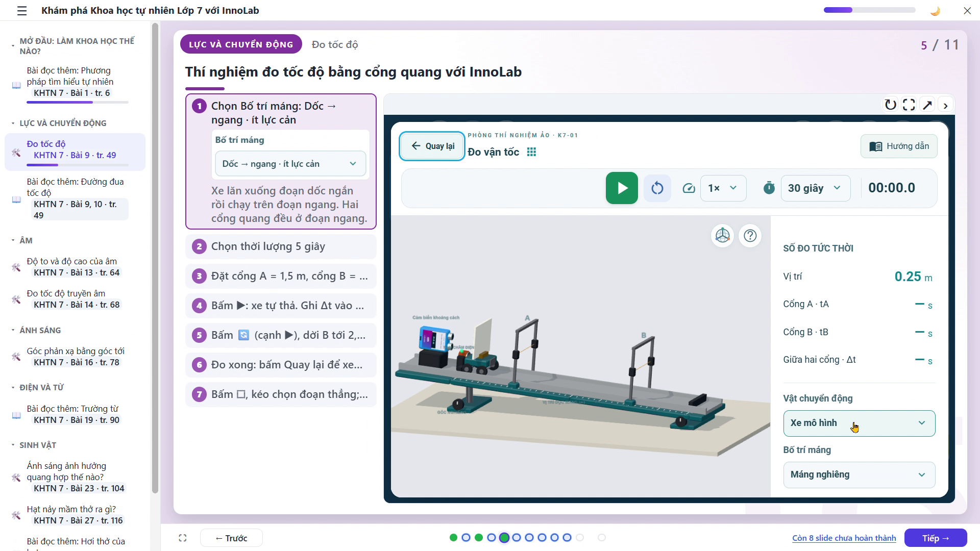The image size is (980, 551).
Task: Open the Xe mô hình object dropdown
Action: (859, 423)
